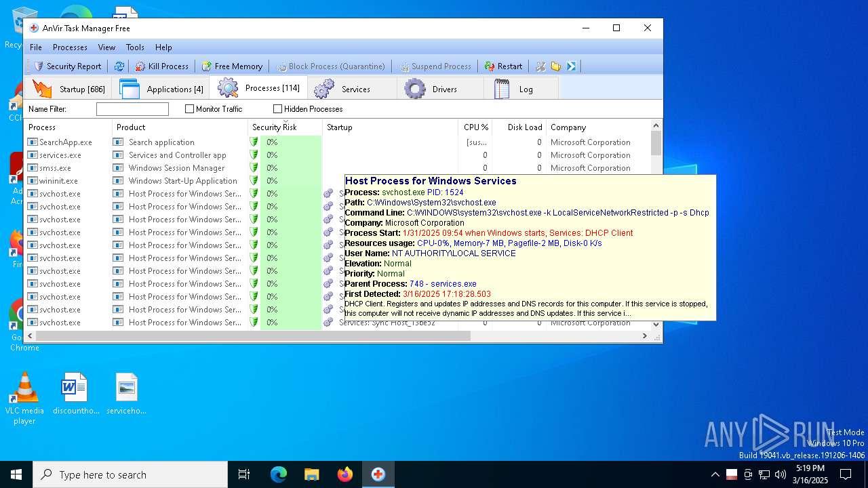The width and height of the screenshot is (868, 488).
Task: Click the blue arrow icon in toolbar
Action: coord(572,66)
